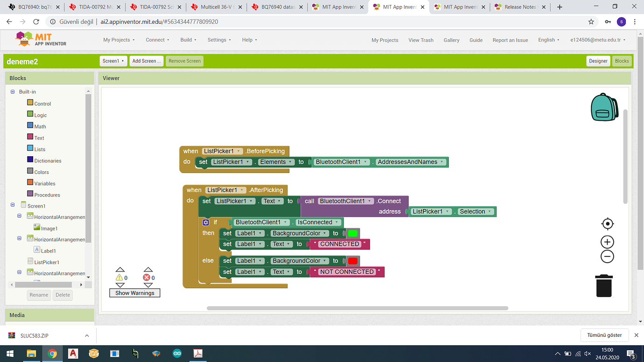This screenshot has width=644, height=362.
Task: Click the blue mutator gear on if block
Action: click(206, 223)
